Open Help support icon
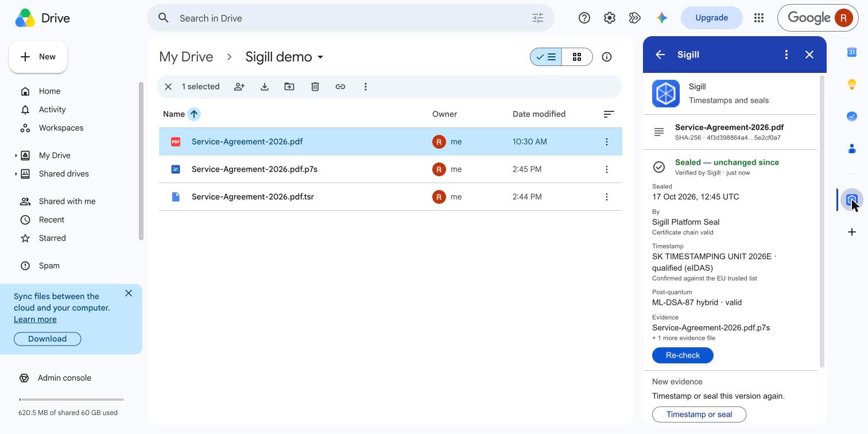The image size is (868, 434). pos(584,18)
